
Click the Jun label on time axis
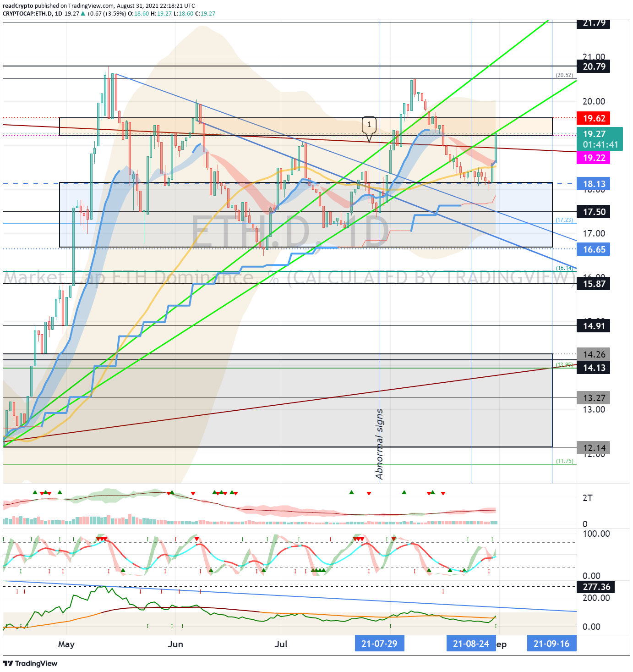[x=175, y=644]
